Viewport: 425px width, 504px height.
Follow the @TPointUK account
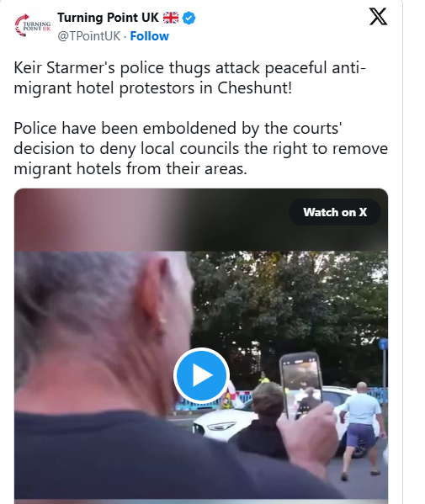tap(149, 36)
